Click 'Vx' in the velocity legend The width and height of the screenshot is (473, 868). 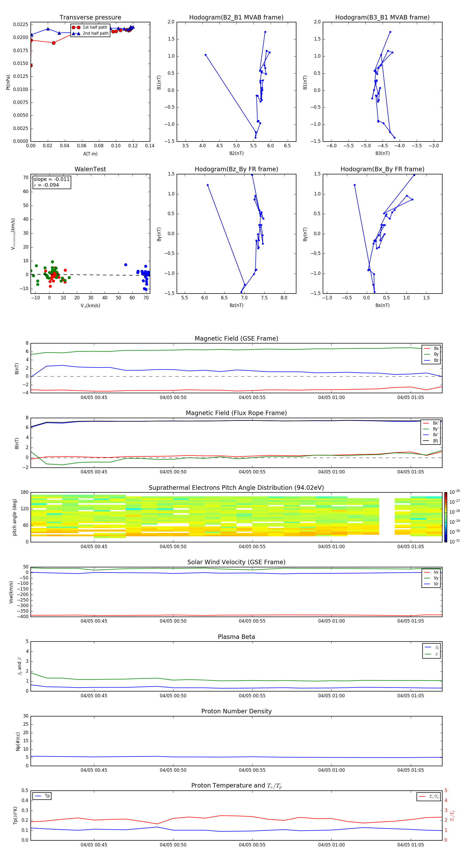click(431, 572)
